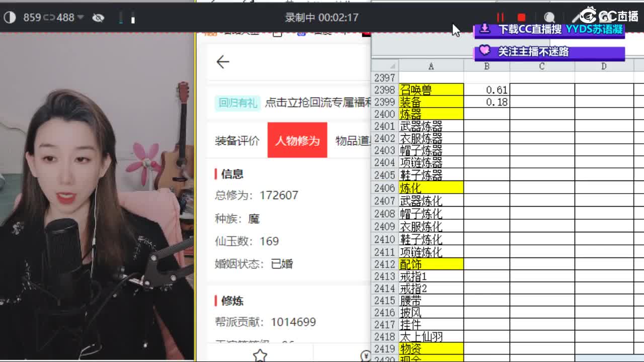Hide the overlay using the eye icon
The width and height of the screenshot is (644, 362).
click(x=99, y=17)
